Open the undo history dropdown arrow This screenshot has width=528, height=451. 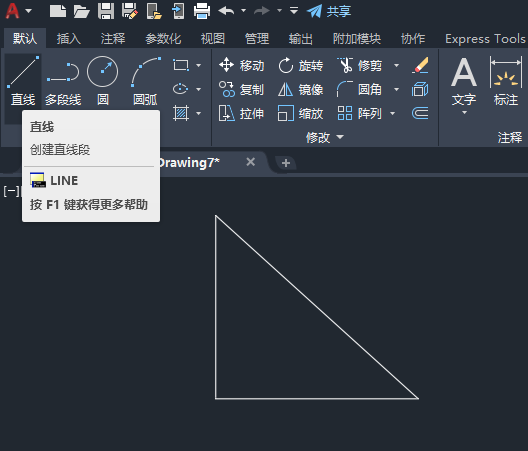click(x=243, y=11)
